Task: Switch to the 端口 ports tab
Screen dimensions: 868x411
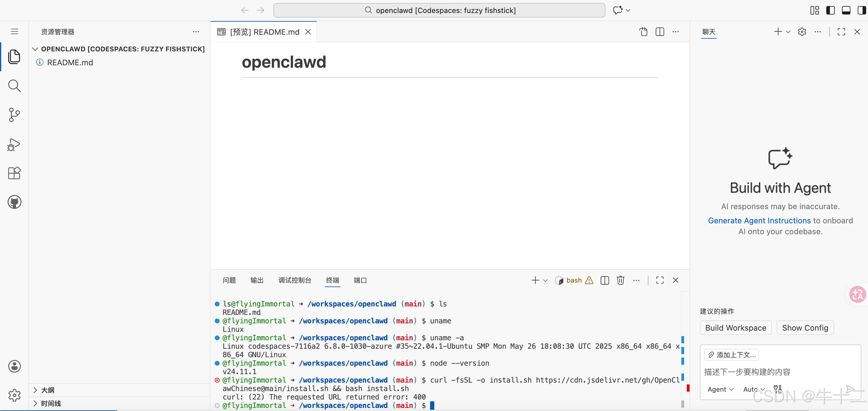Action: [x=360, y=280]
